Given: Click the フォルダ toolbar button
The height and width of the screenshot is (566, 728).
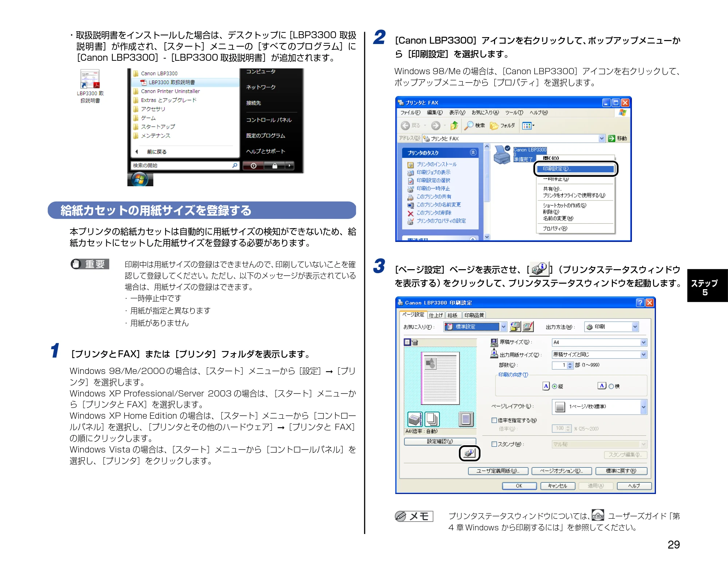Looking at the screenshot, I should 503,125.
